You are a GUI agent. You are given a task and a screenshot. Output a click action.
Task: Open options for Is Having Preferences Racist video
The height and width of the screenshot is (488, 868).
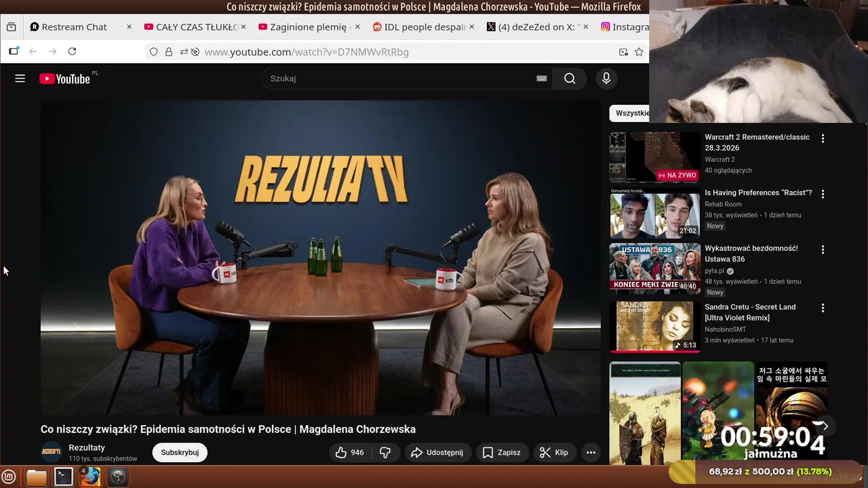tap(823, 194)
